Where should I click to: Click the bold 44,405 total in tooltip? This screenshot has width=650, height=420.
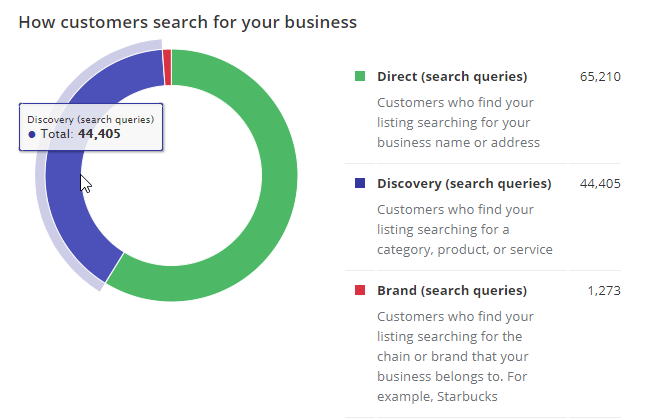(100, 133)
